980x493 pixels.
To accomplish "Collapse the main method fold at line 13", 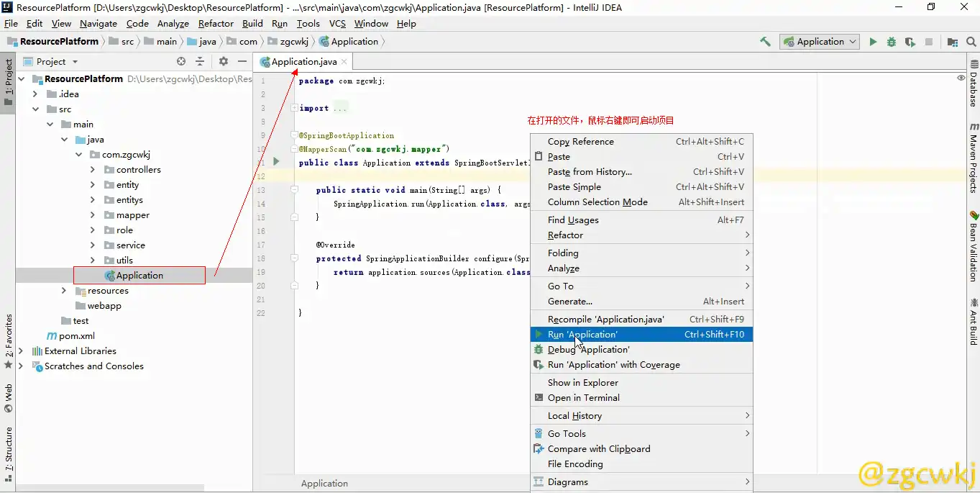I will point(294,189).
